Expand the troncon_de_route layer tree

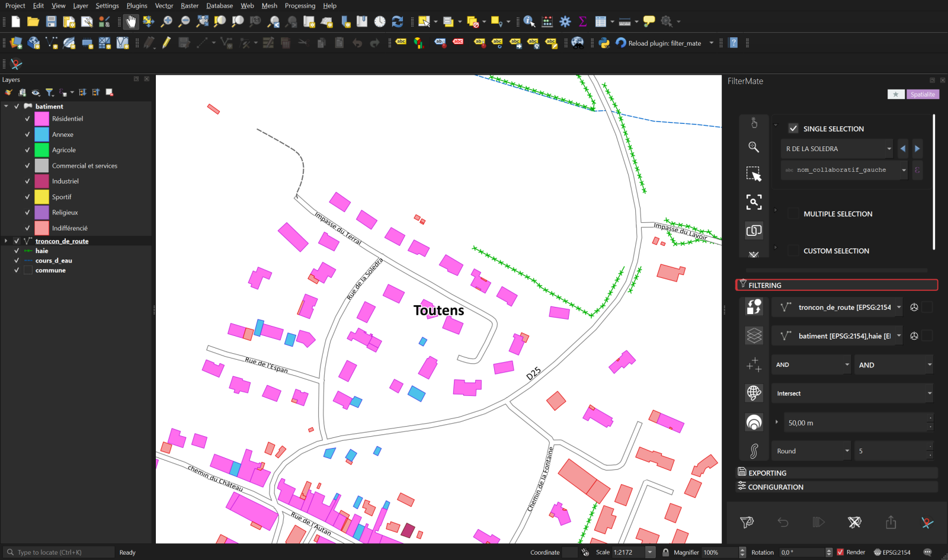pos(6,241)
